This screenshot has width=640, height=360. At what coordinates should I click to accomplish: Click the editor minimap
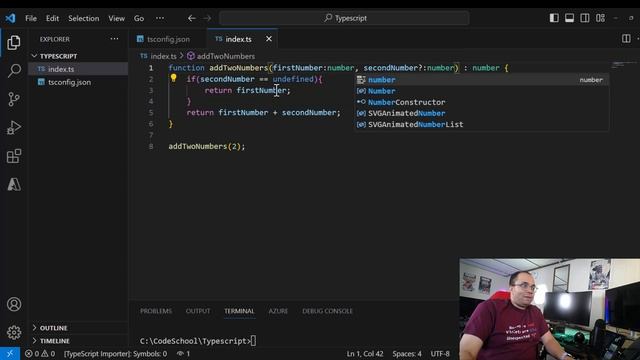tap(624, 64)
